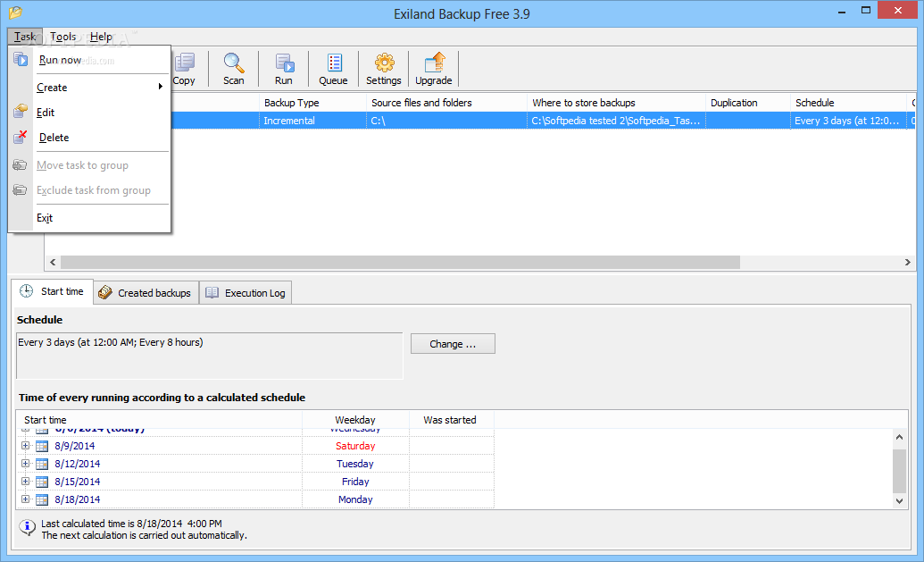This screenshot has width=924, height=562.
Task: Click down arrow of schedule list scrollbar
Action: (x=899, y=501)
